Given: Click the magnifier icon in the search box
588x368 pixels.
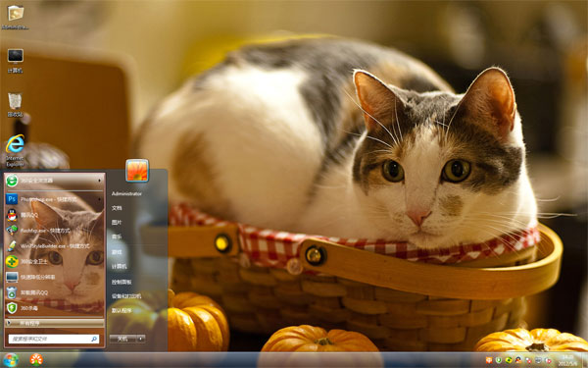Looking at the screenshot, I should [x=94, y=340].
